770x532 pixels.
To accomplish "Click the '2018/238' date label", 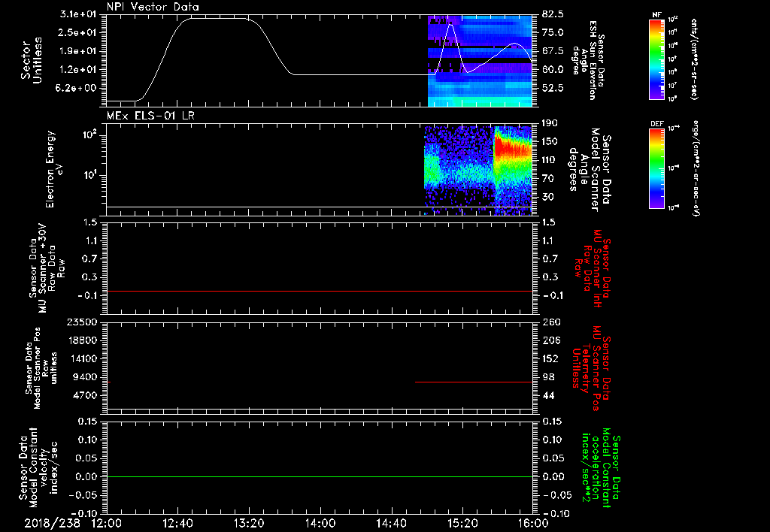I will [x=53, y=524].
